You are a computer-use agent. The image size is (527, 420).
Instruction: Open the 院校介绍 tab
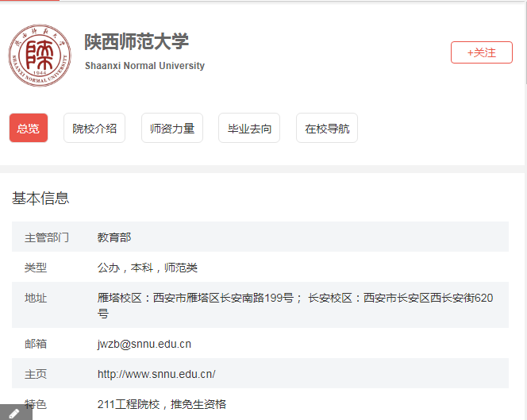coord(94,128)
